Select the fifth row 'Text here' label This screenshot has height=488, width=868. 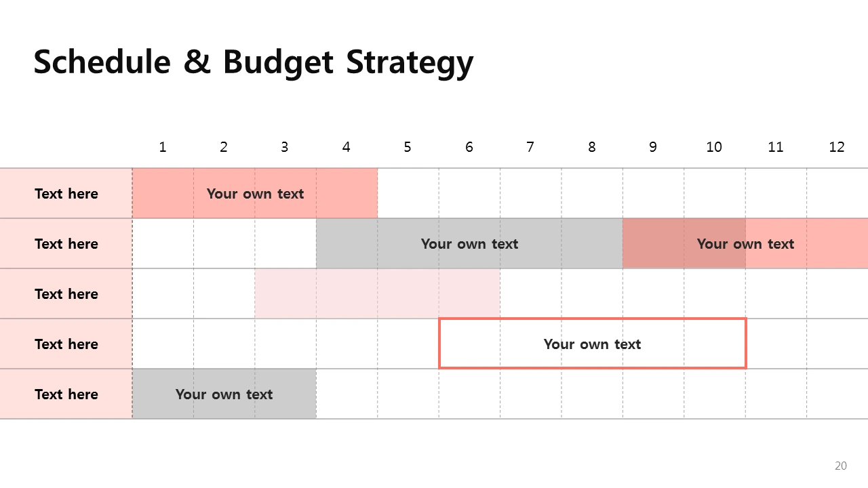(66, 394)
